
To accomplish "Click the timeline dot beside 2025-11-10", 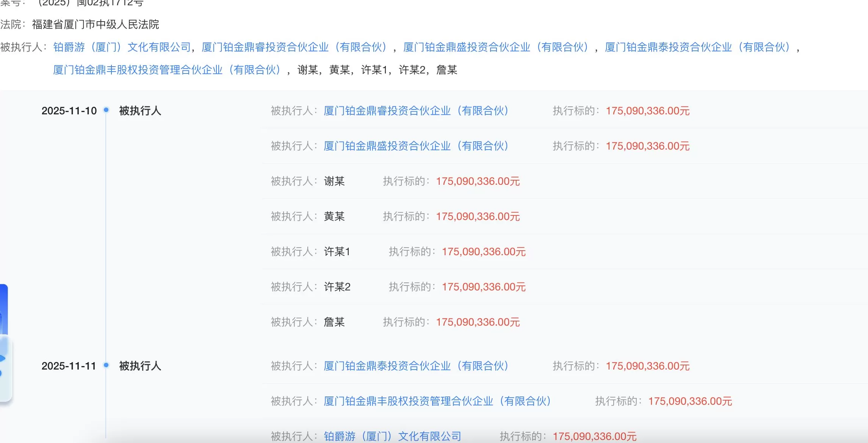I will 106,110.
